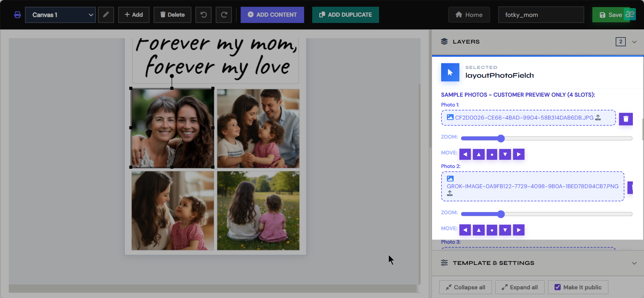Move Photo 1 up
The height and width of the screenshot is (298, 644).
pos(479,154)
